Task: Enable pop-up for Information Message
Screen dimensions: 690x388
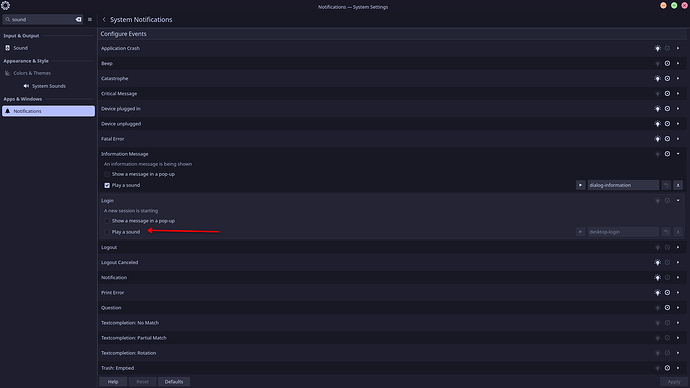Action: pyautogui.click(x=107, y=174)
